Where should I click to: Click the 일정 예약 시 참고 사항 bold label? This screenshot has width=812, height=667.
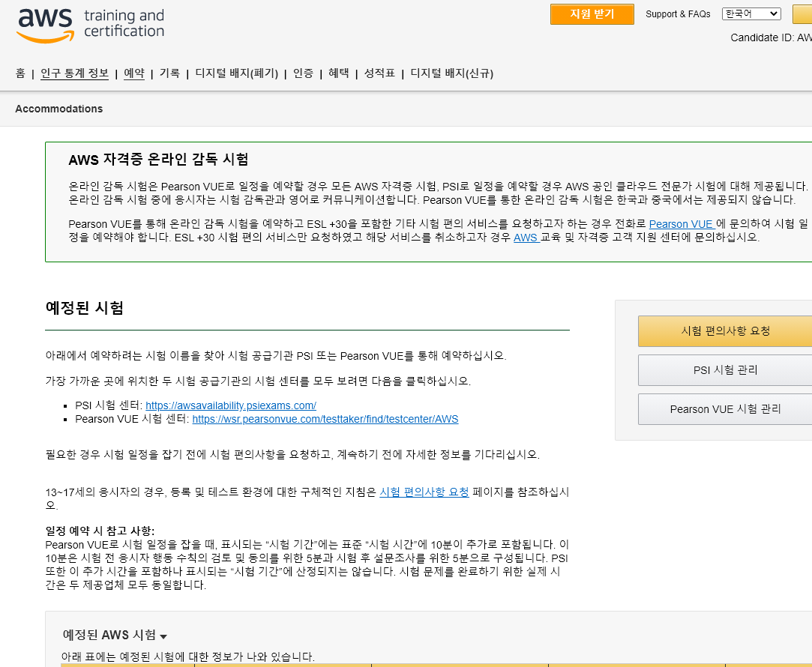[100, 531]
